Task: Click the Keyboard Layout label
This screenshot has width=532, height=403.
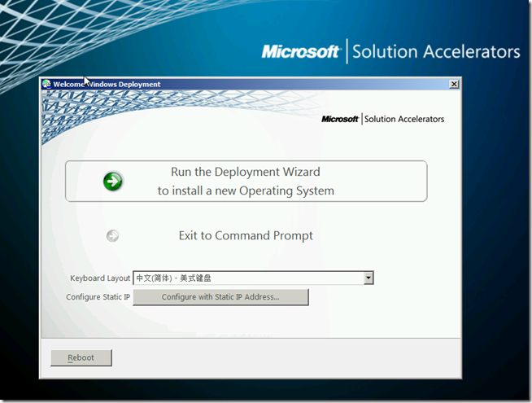Action: tap(100, 278)
